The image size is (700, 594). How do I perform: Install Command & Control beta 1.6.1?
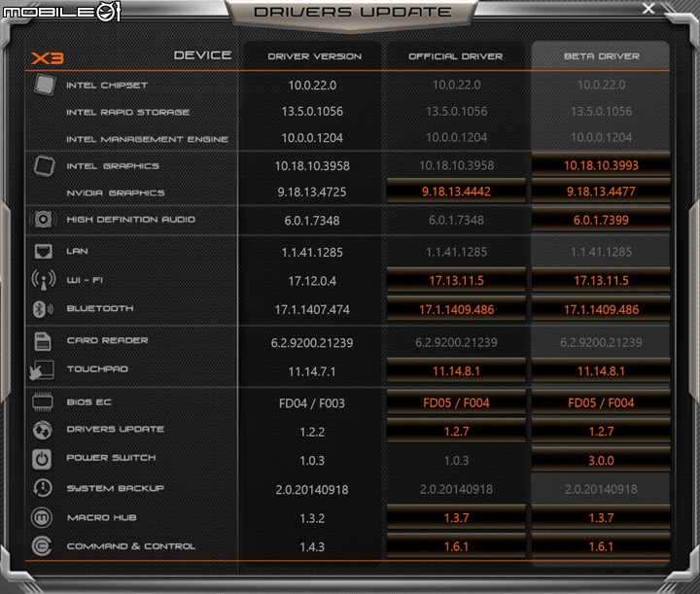[x=601, y=546]
